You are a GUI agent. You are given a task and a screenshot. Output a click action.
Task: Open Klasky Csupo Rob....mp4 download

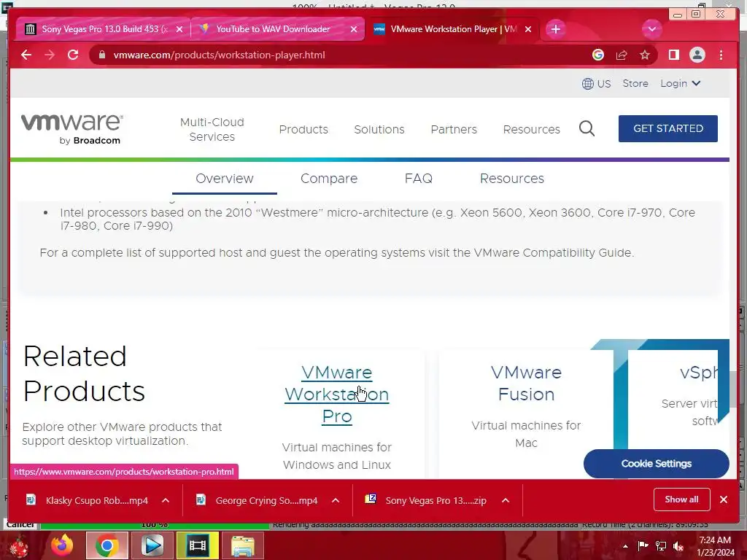[97, 500]
